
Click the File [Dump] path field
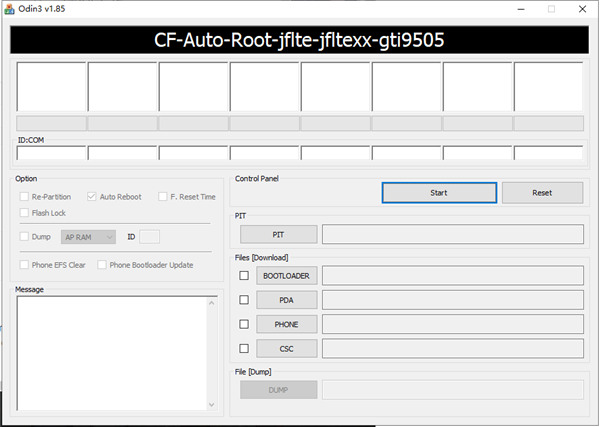453,390
